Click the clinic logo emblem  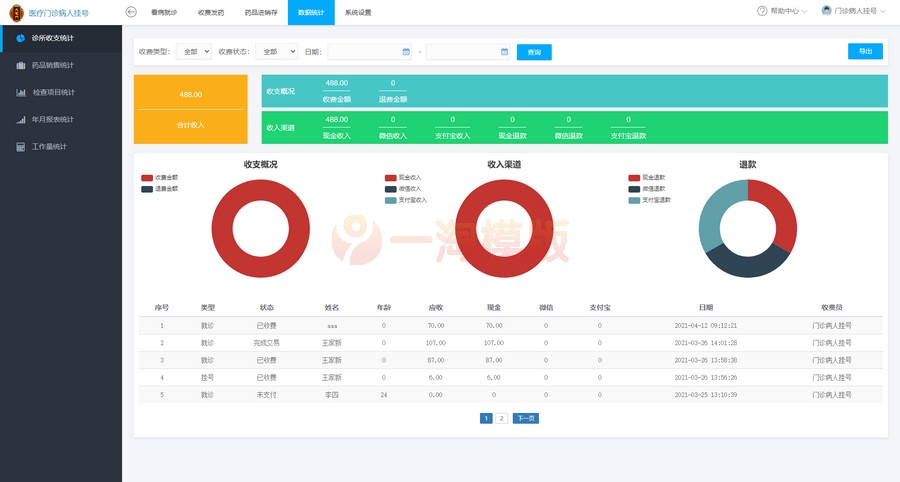(x=17, y=12)
